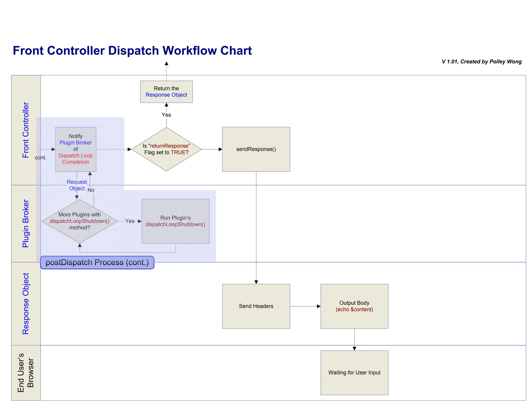532x411 pixels.
Task: Click the Front Controller Dispatch Workflow Chart title
Action: point(132,50)
